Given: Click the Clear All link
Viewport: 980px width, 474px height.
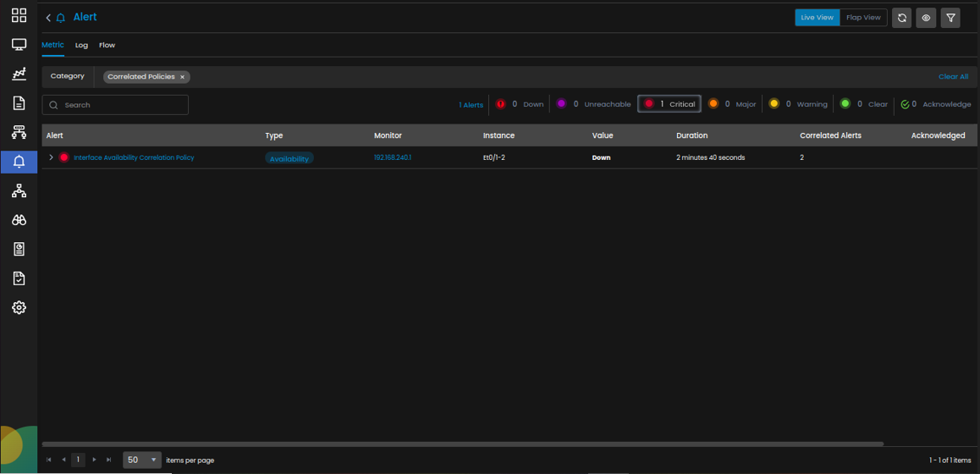Looking at the screenshot, I should [x=953, y=76].
